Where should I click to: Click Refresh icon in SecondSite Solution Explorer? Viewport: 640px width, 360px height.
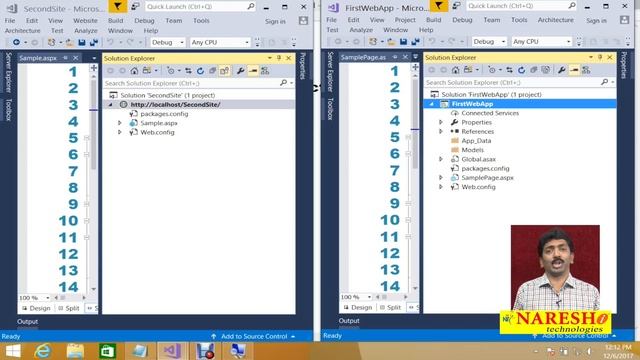point(200,71)
